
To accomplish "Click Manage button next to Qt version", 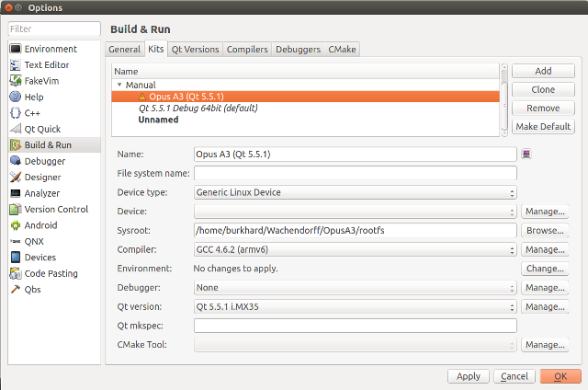I will tap(545, 306).
